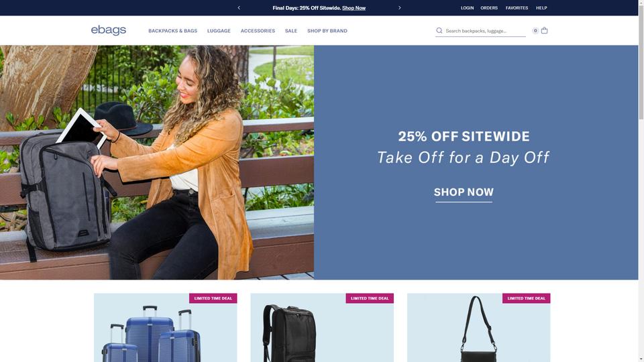Expand the Accessories menu

pos(258,31)
